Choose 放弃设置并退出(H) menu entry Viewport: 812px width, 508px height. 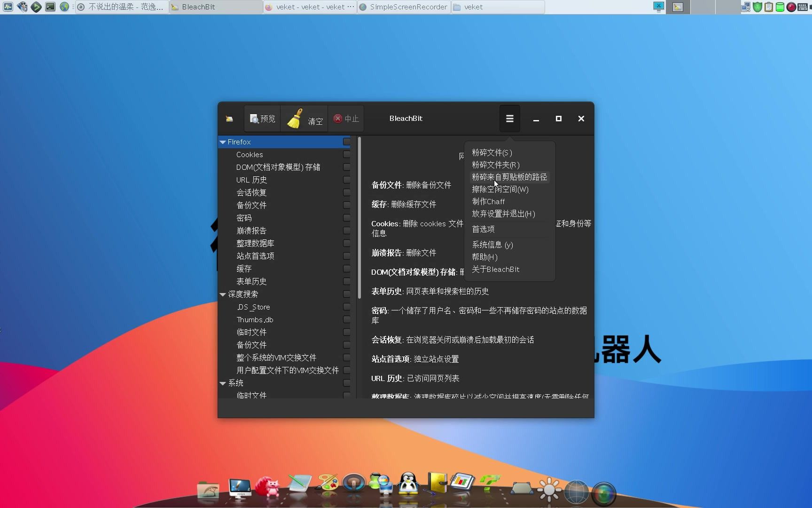(509, 214)
